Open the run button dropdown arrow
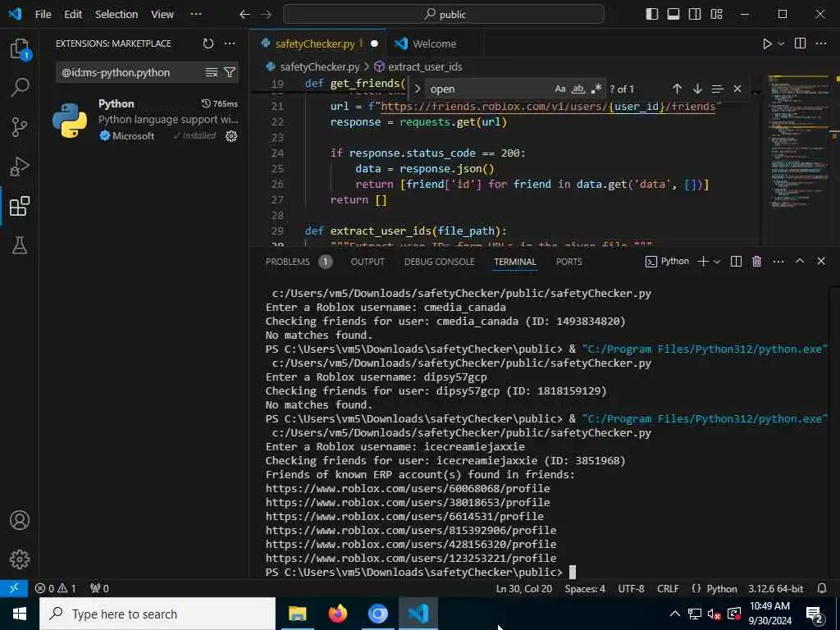840x630 pixels. click(x=782, y=44)
